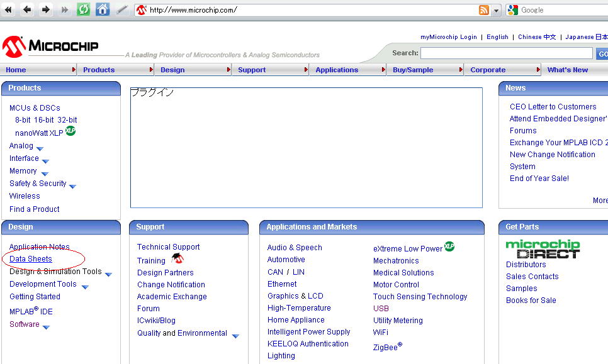
Task: Open the Technical Support link
Action: [x=168, y=246]
